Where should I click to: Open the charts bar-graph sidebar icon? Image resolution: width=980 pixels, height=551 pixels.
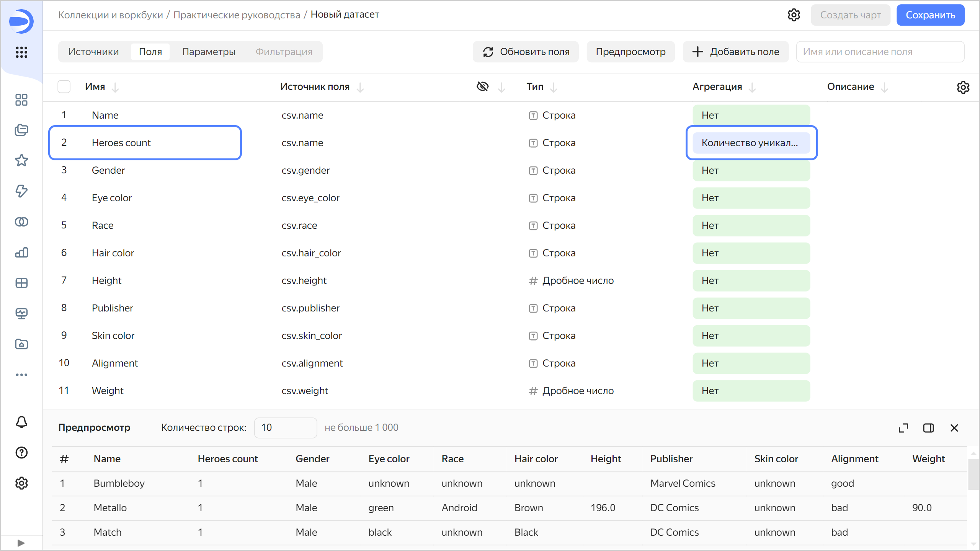point(21,253)
